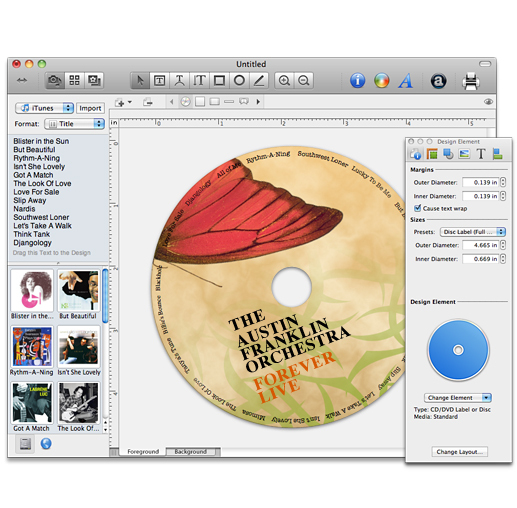The height and width of the screenshot is (508, 517).
Task: Switch to the Background tab
Action: [x=191, y=452]
